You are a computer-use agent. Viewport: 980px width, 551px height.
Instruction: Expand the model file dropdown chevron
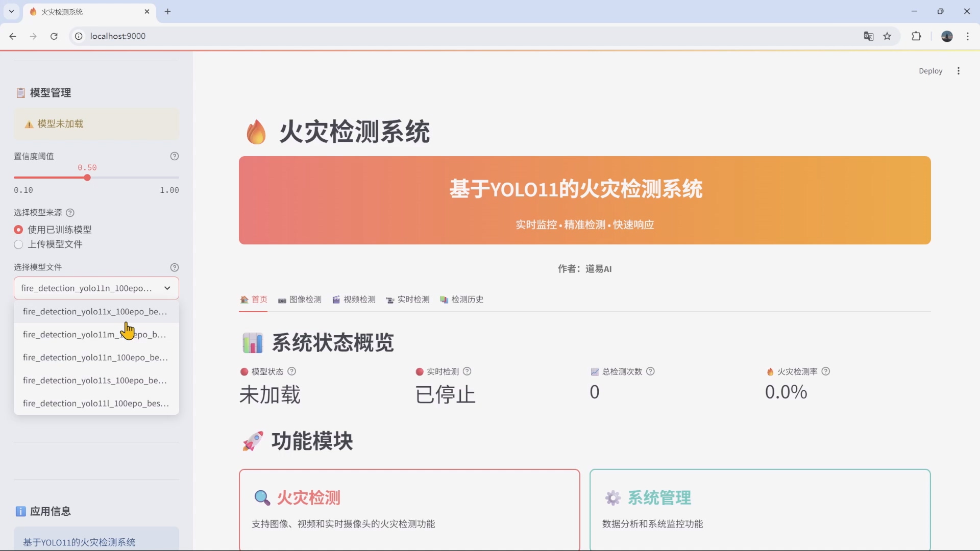point(167,288)
